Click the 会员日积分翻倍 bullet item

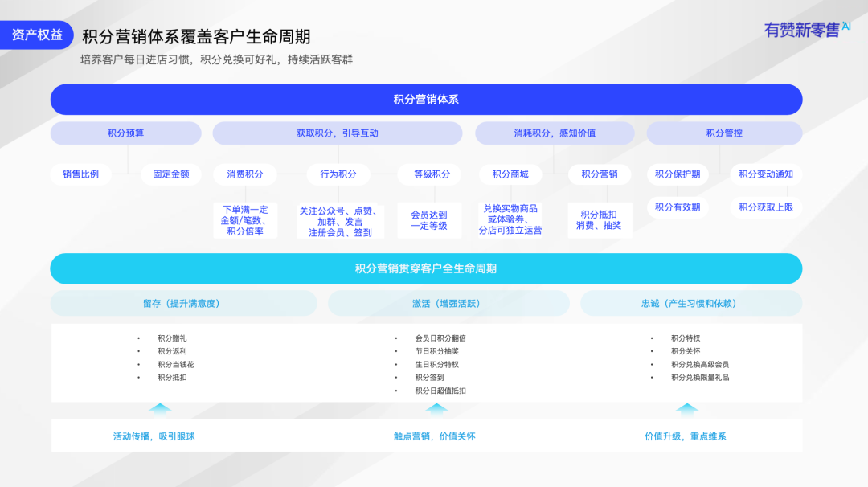pyautogui.click(x=440, y=338)
